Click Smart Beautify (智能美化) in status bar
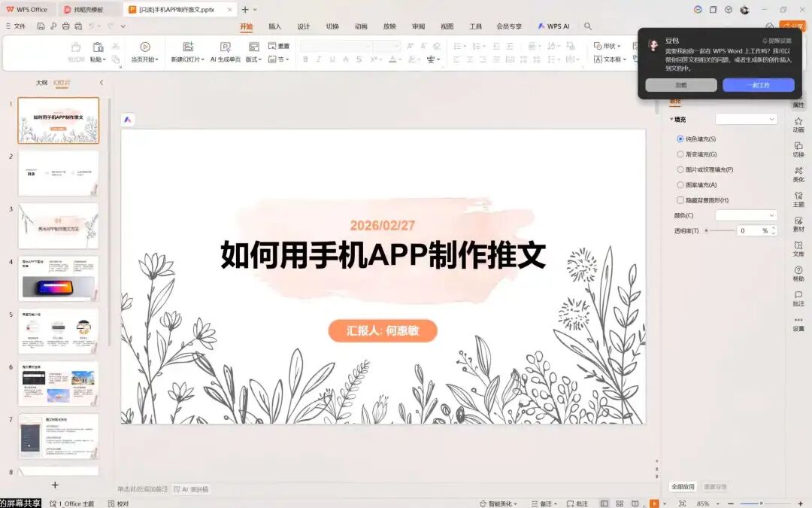This screenshot has width=812, height=508. pos(498,503)
